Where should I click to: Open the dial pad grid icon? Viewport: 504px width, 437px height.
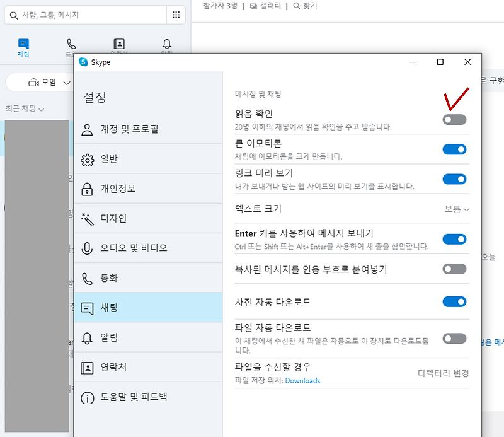[x=176, y=15]
